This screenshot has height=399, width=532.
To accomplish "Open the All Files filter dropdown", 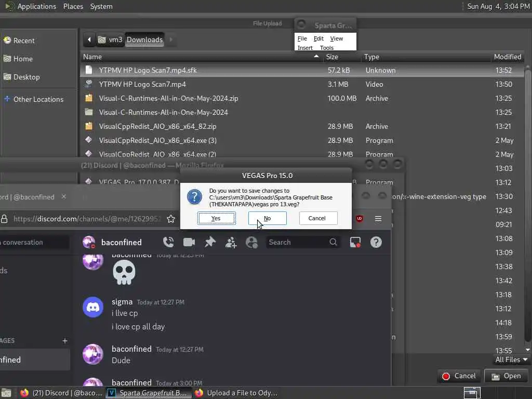I will [x=511, y=360].
